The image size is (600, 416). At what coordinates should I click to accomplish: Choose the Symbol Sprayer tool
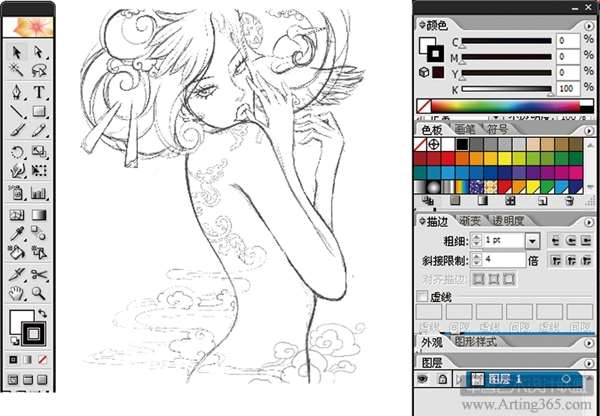(17, 193)
